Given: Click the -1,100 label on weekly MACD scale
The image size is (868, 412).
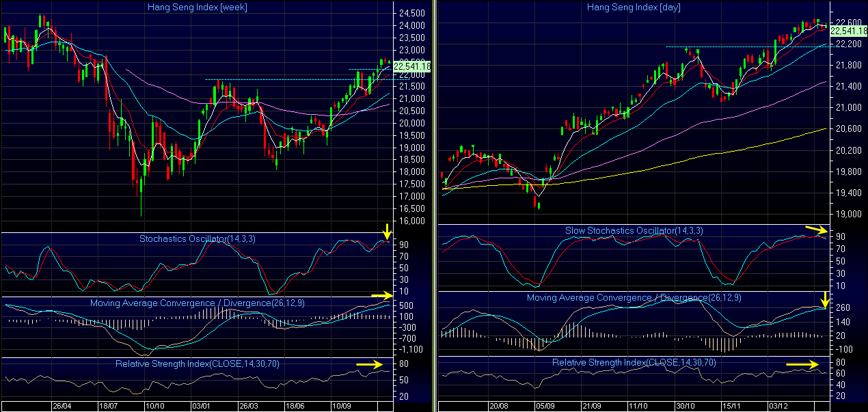Looking at the screenshot, I should click(x=412, y=349).
